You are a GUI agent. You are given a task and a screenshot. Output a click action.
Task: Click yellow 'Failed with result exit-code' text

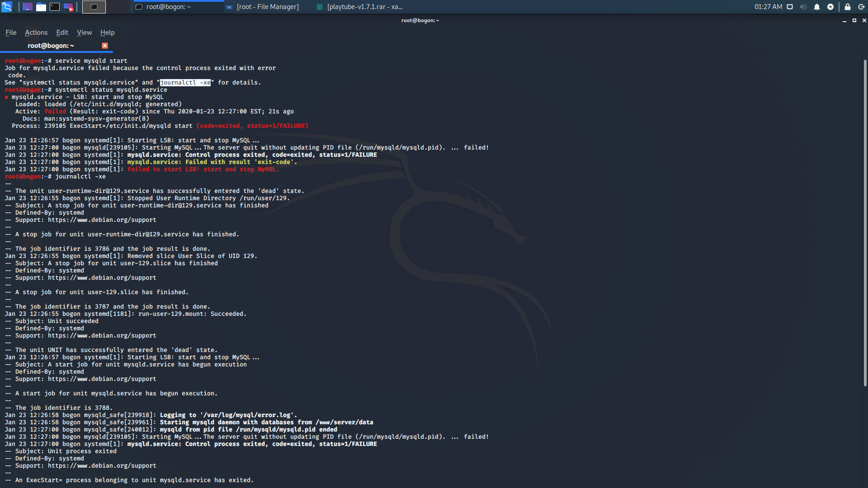tap(212, 162)
